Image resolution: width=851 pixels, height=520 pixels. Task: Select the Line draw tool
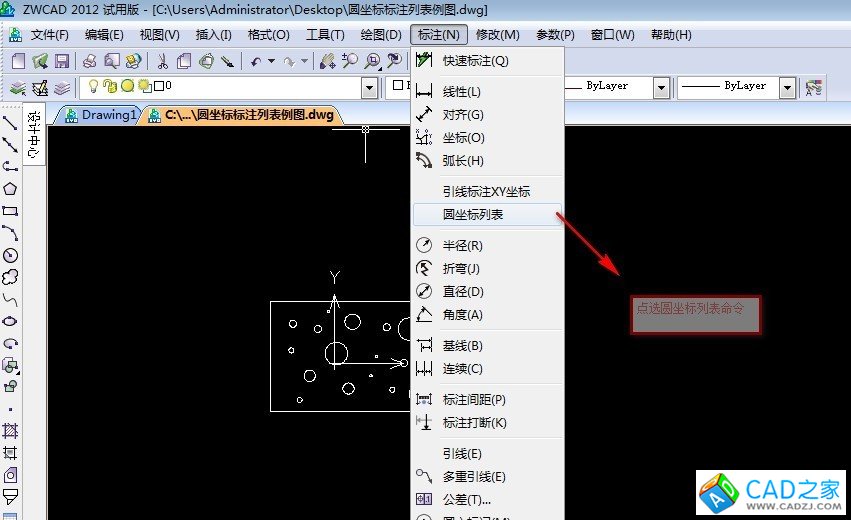click(x=10, y=123)
